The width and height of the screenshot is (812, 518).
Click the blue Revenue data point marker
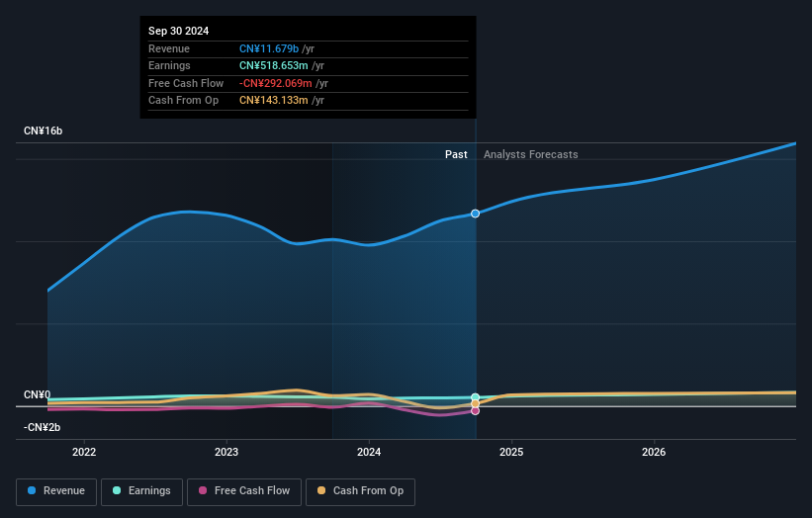(x=475, y=214)
